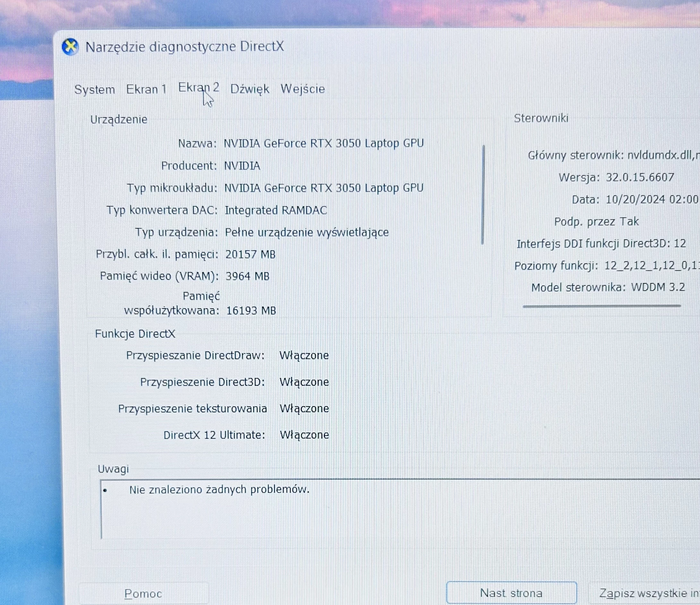Viewport: 700px width, 605px height.
Task: Click the Producent value 'NVIDIA'
Action: pyautogui.click(x=242, y=166)
